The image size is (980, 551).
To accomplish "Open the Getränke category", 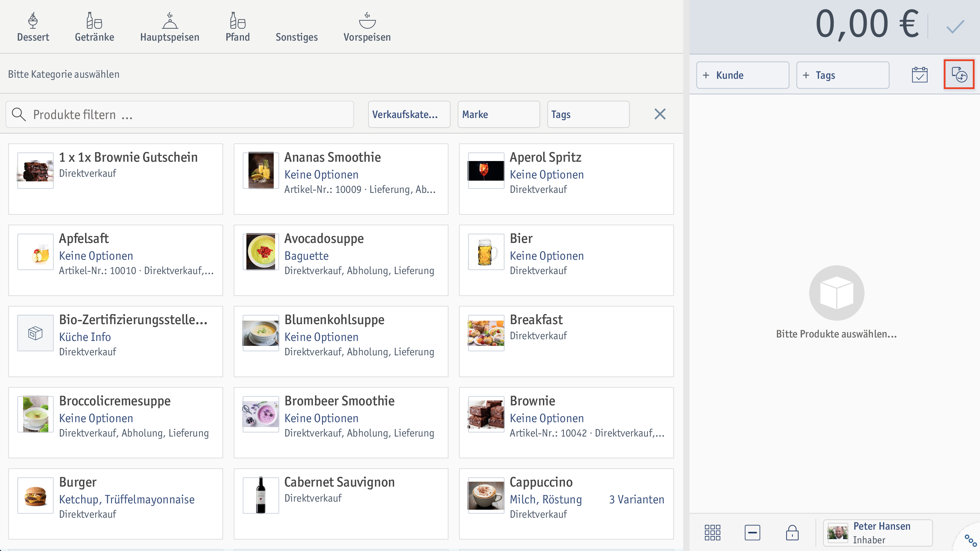I will [x=94, y=27].
